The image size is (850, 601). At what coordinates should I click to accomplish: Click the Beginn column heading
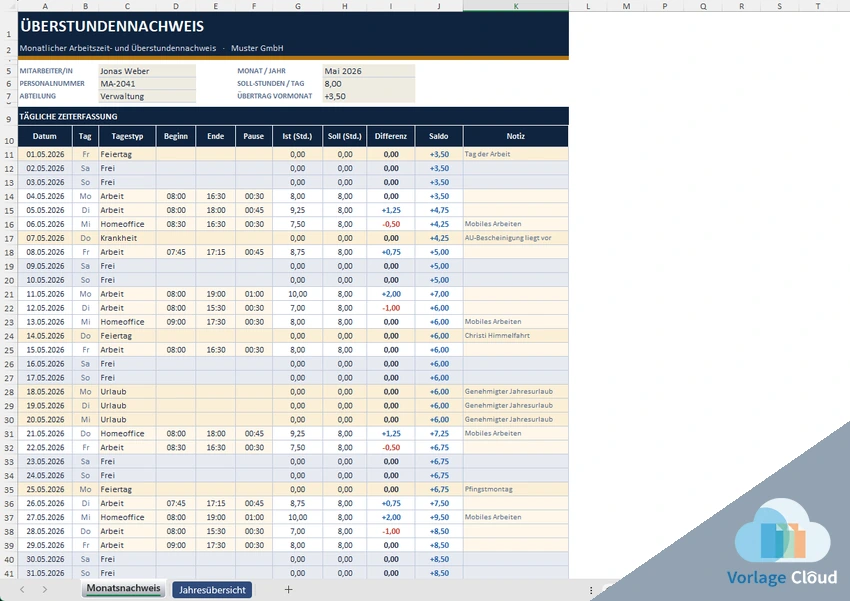(x=176, y=136)
